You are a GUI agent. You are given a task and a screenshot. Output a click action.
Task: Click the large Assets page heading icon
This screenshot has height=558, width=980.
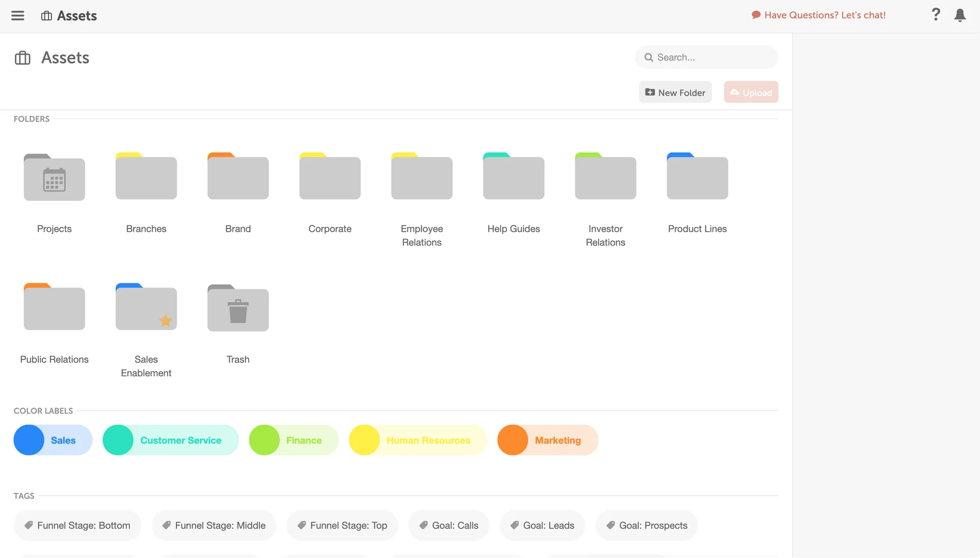pos(22,58)
